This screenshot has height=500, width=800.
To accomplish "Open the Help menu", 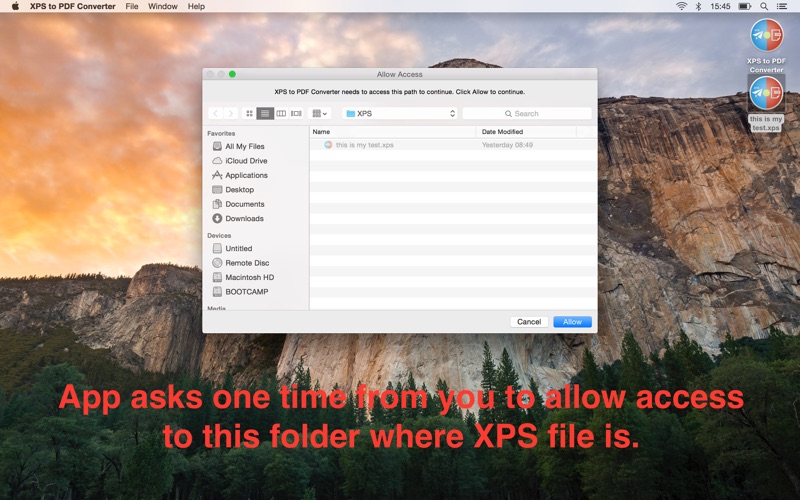I will (x=196, y=6).
